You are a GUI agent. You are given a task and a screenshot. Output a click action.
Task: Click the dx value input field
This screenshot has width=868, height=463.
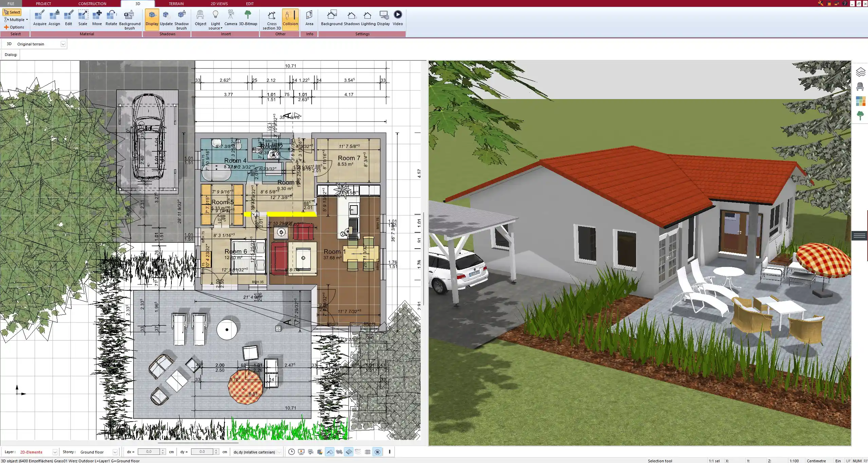[149, 452]
